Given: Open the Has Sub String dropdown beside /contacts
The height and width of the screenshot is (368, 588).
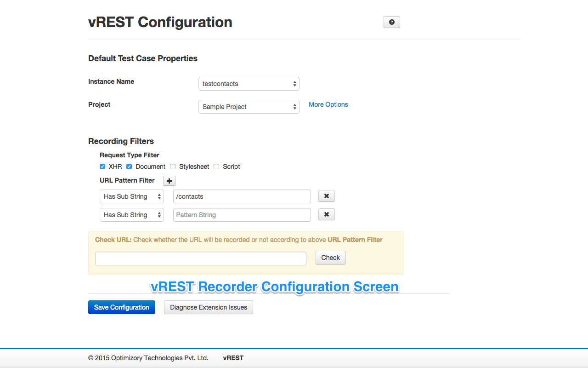Looking at the screenshot, I should (132, 196).
